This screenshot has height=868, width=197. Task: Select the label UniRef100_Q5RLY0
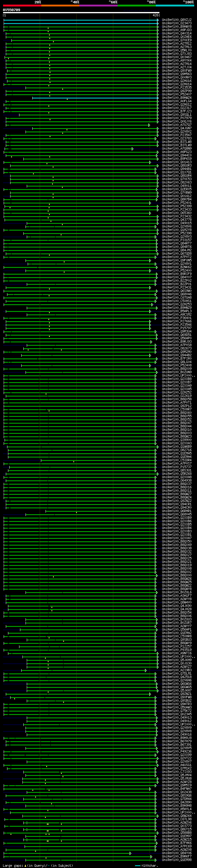tap(177, 50)
